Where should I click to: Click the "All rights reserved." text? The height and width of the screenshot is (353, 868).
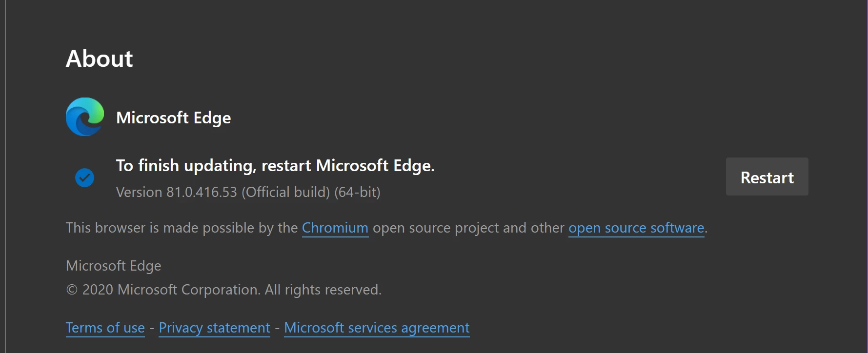point(323,290)
